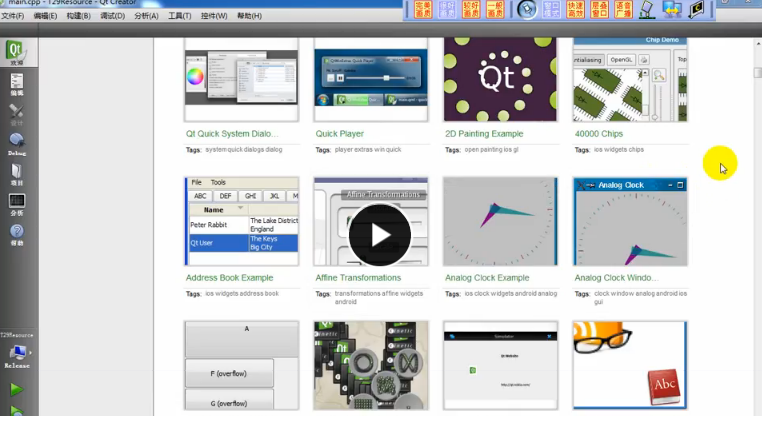The height and width of the screenshot is (439, 762).
Task: Open Design mode in the sidebar
Action: tap(16, 113)
